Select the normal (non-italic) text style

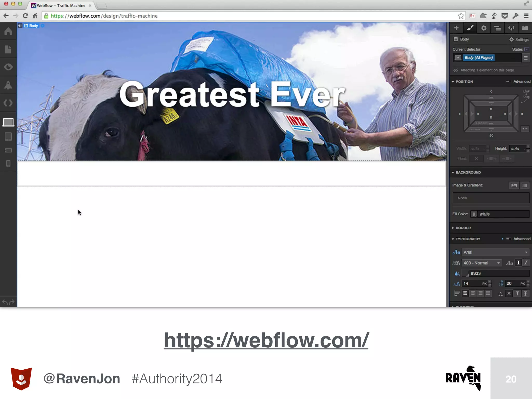(x=518, y=263)
